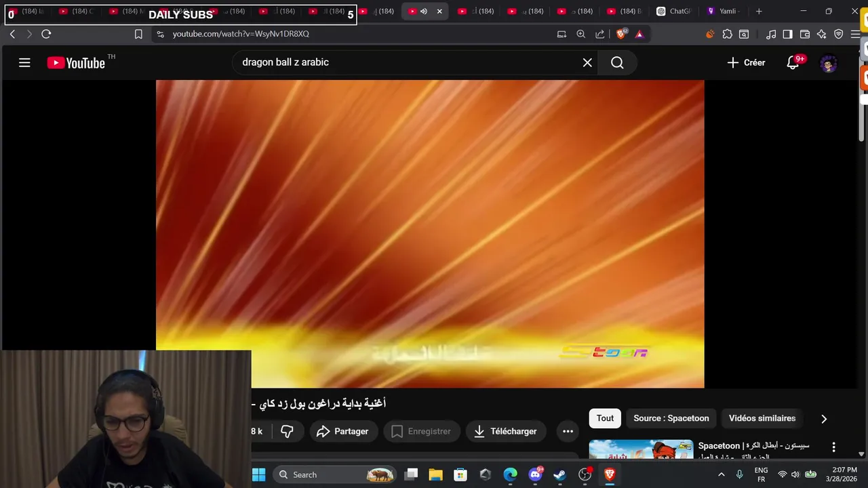Save video with Enregistrer button
This screenshot has height=488, width=868.
pos(421,431)
